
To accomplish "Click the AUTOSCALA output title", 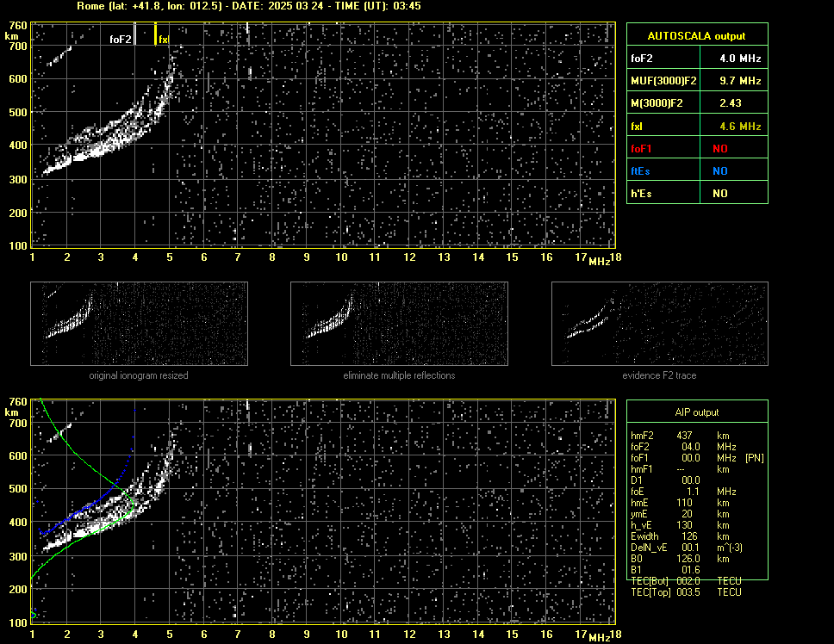I will point(696,36).
